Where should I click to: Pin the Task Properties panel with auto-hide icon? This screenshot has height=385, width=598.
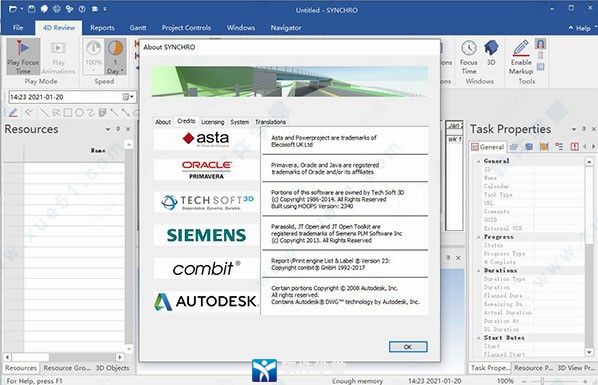(584, 129)
